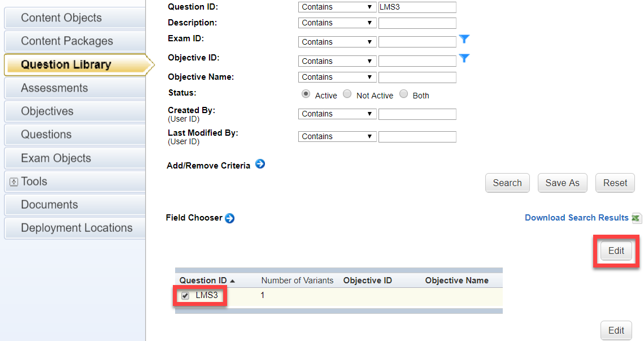Uncheck the LMS3 row checkbox
The height and width of the screenshot is (341, 644).
(x=185, y=296)
